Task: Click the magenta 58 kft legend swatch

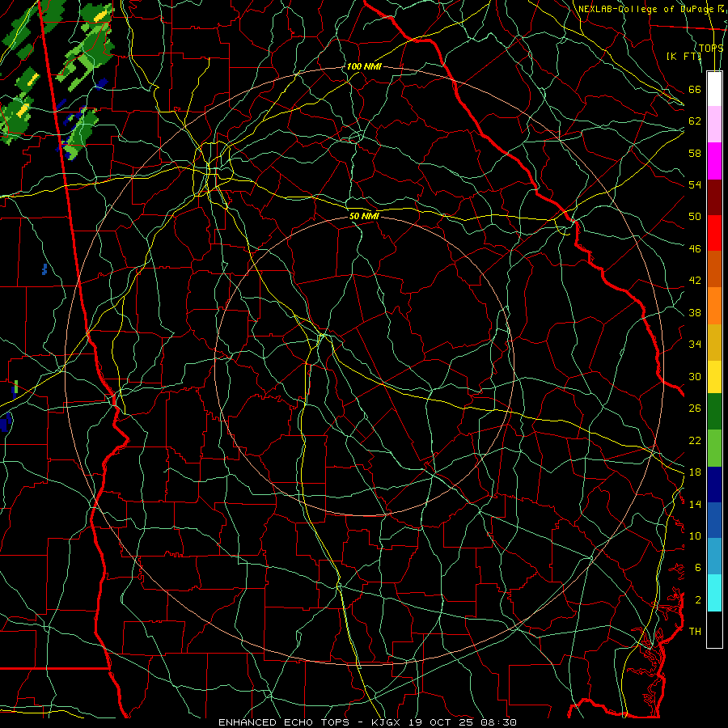Action: pyautogui.click(x=714, y=161)
